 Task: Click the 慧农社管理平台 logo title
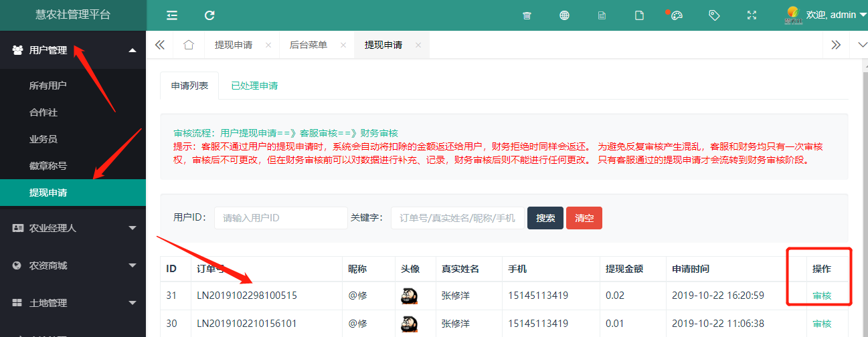[73, 15]
